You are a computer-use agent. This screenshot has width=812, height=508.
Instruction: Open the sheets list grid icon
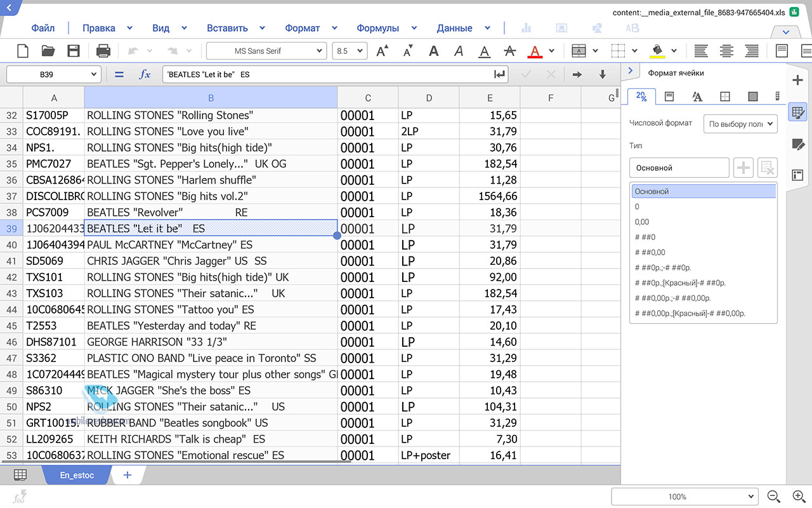pos(20,475)
